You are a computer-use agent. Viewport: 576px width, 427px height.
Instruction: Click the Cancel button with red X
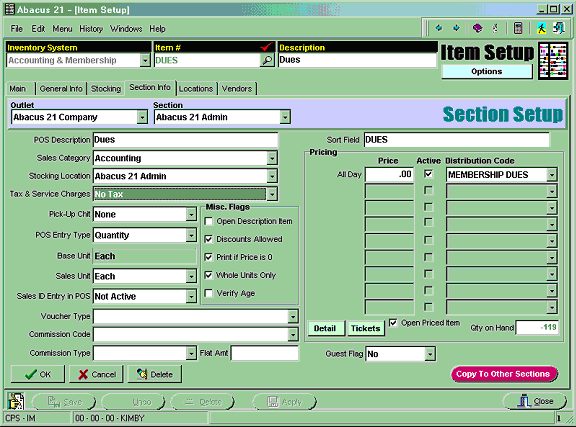click(x=96, y=374)
